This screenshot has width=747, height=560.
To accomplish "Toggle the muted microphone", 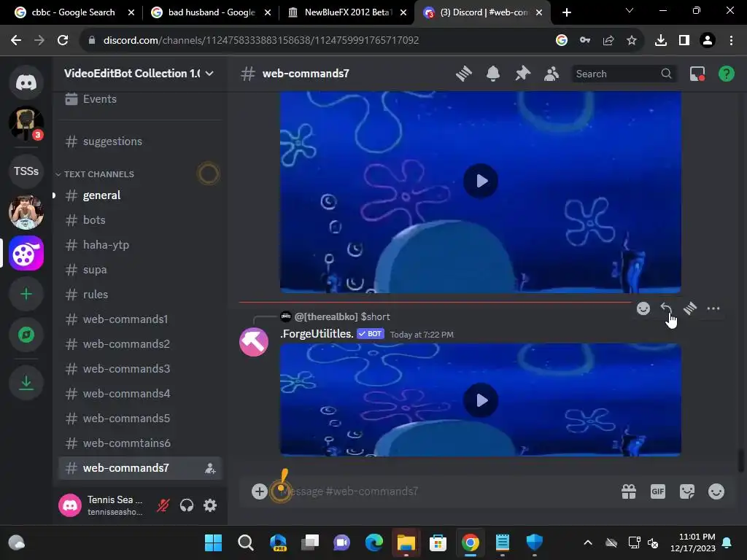I will 163,505.
